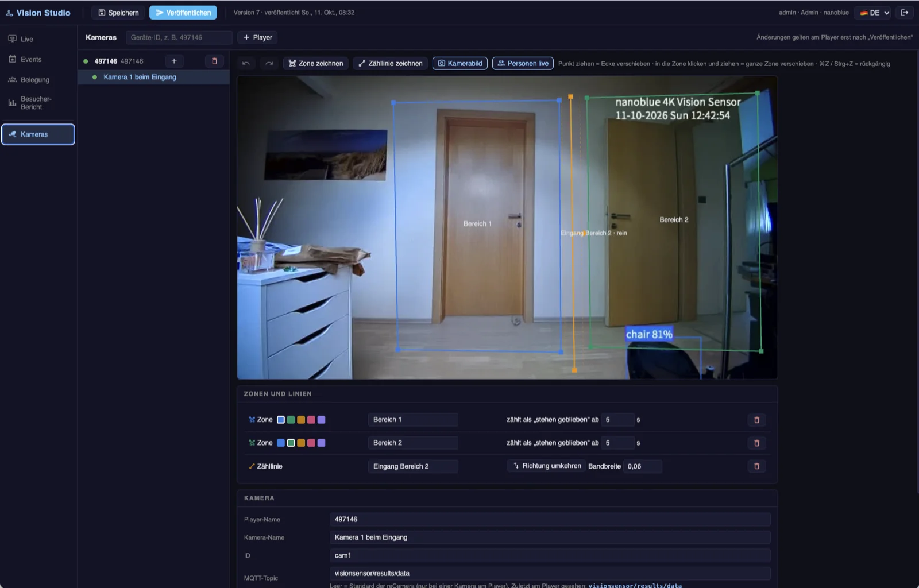Select Kamera 1 beim Eingang in tree
Image resolution: width=919 pixels, height=588 pixels.
pyautogui.click(x=154, y=77)
